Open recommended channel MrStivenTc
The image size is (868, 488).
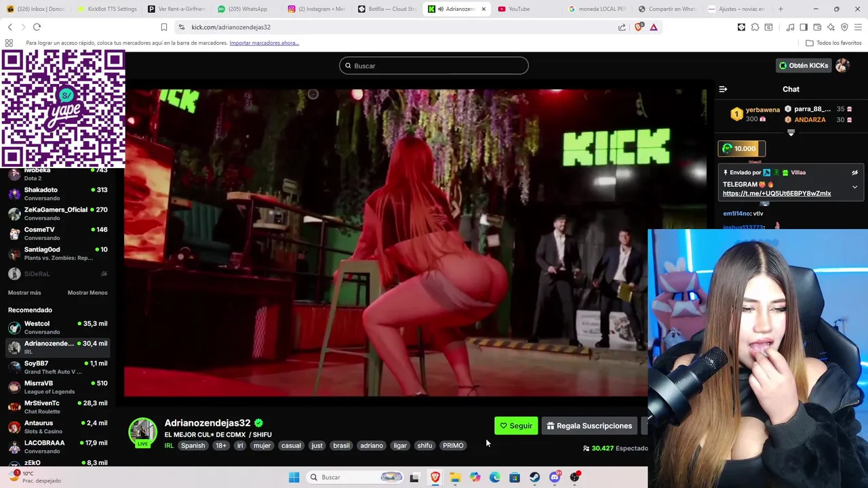58,407
